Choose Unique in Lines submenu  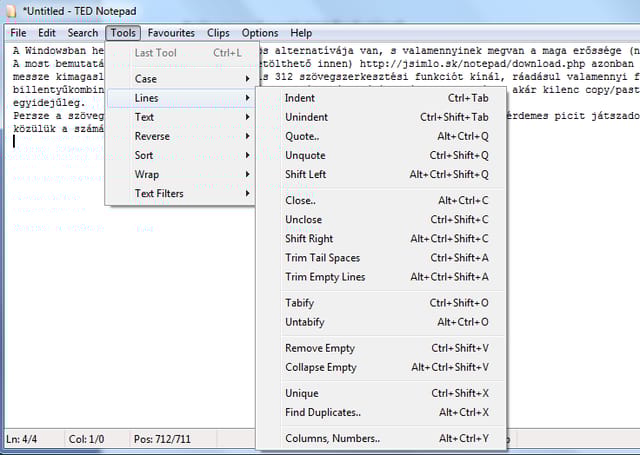point(382,393)
